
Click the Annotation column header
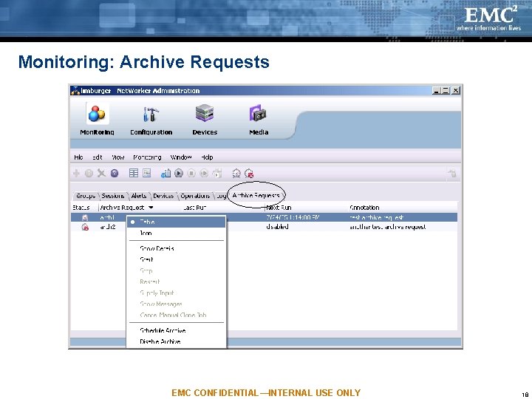click(x=364, y=208)
